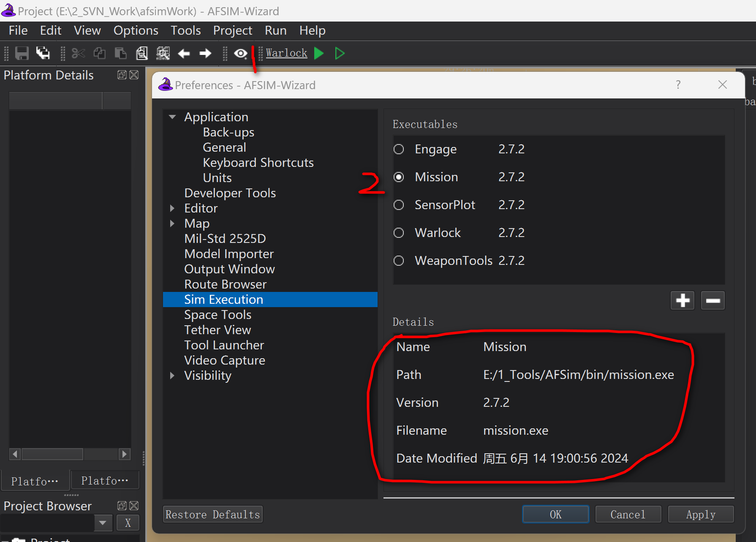
Task: Float the Project Browser panel
Action: [x=122, y=506]
